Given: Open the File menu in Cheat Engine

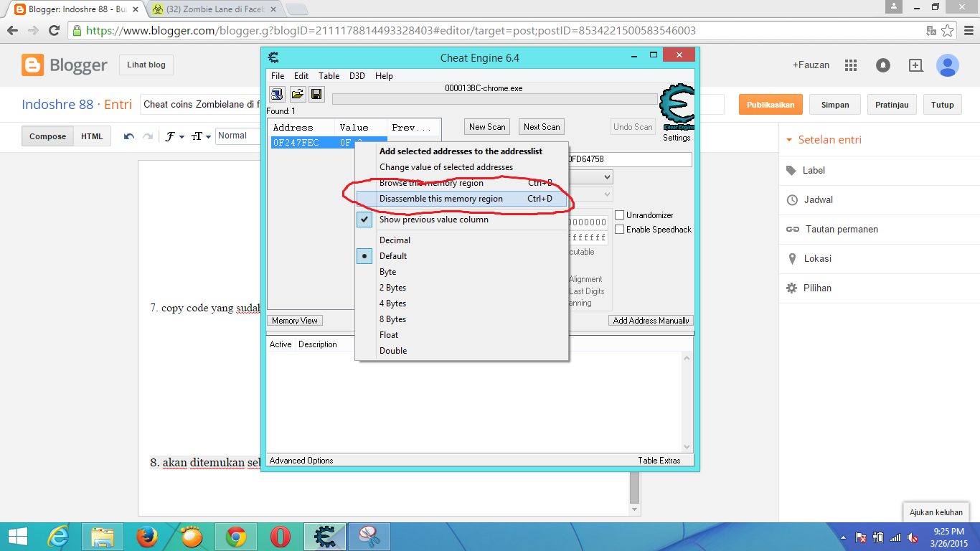Looking at the screenshot, I should pyautogui.click(x=278, y=76).
